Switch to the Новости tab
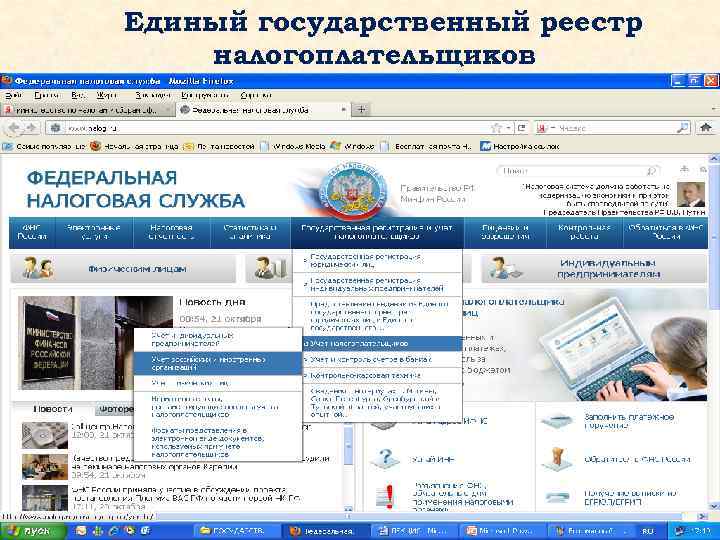Viewport: 720px width, 540px height. pos(53,409)
